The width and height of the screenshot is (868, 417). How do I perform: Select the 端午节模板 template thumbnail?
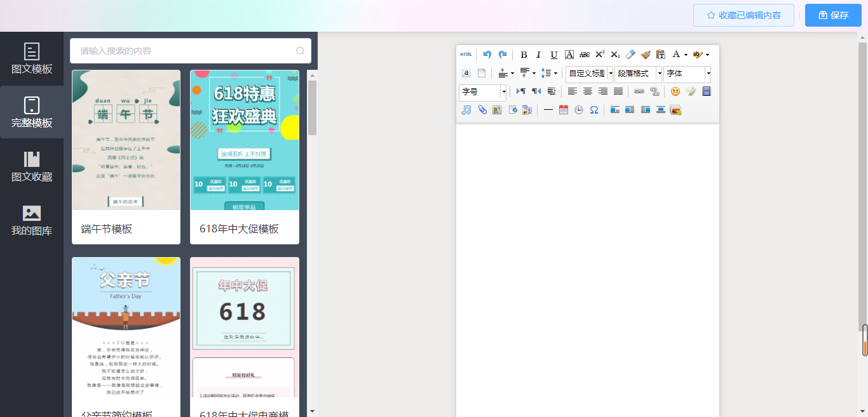click(x=126, y=140)
